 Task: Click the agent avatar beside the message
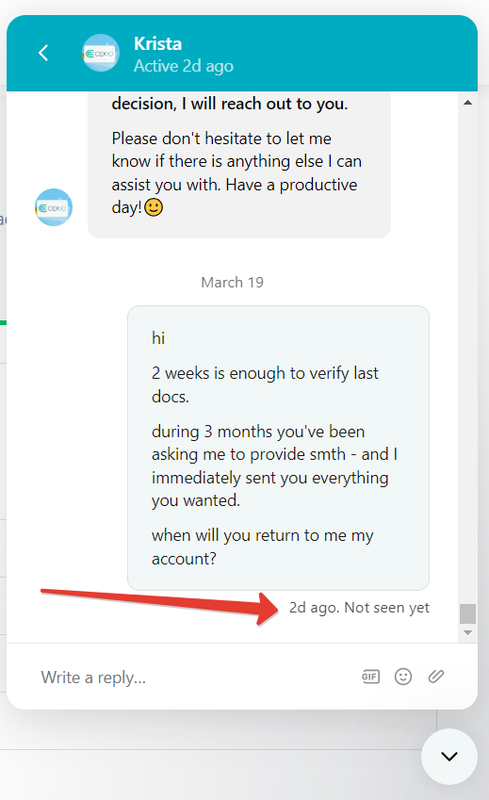54,207
